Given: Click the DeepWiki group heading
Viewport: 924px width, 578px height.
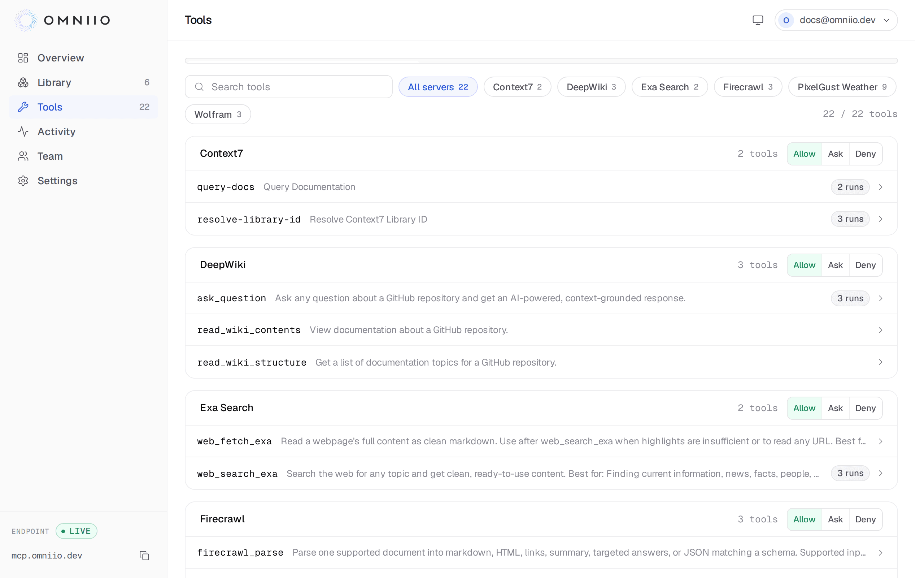Looking at the screenshot, I should [x=223, y=264].
